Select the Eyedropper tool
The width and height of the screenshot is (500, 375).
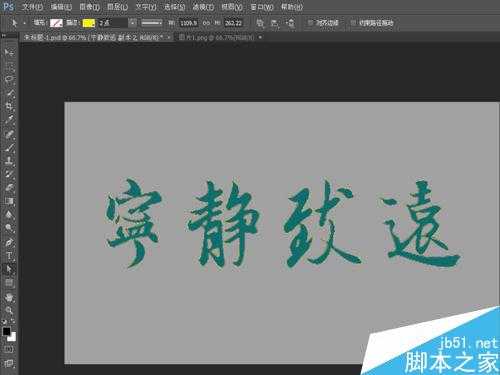pyautogui.click(x=9, y=120)
